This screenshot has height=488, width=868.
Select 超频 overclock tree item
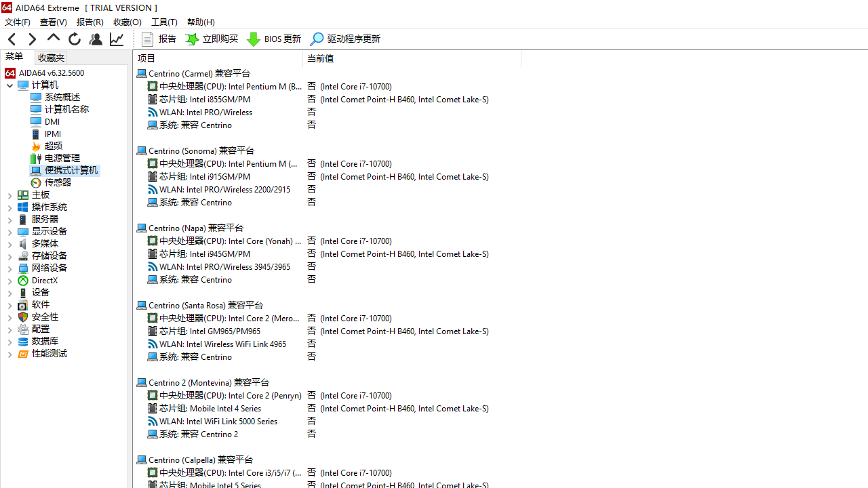(54, 146)
